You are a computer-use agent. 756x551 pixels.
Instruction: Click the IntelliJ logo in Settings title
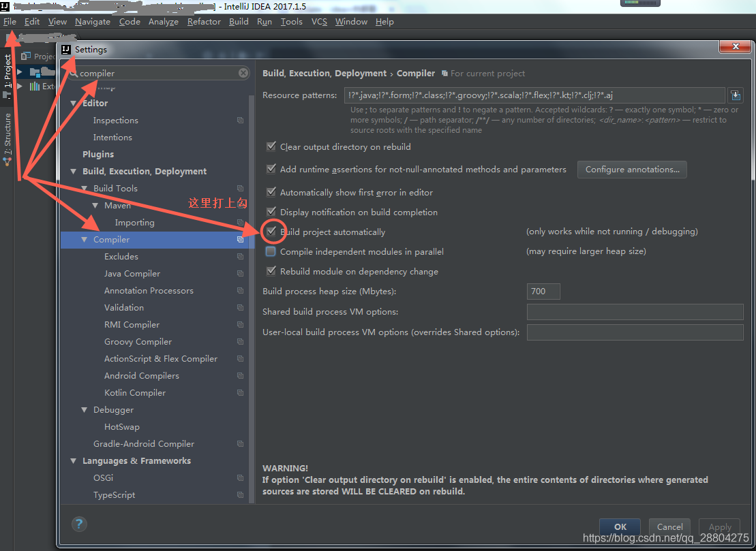[67, 49]
